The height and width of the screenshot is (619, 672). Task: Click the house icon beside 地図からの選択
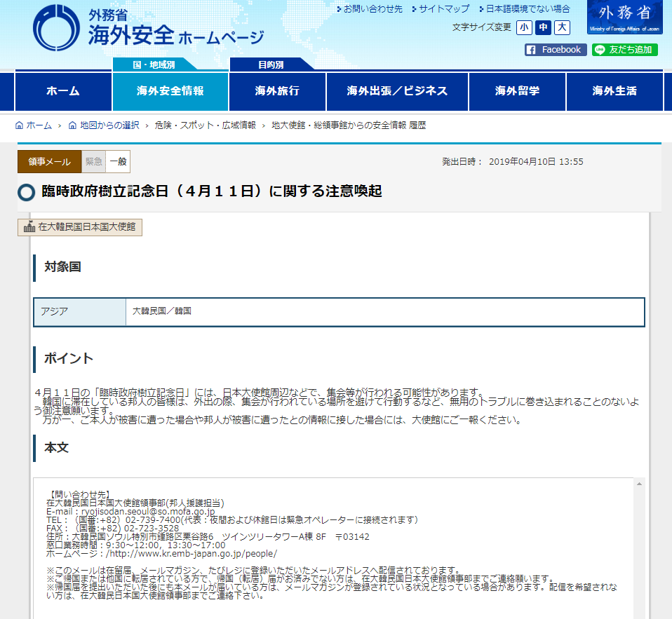coord(72,123)
